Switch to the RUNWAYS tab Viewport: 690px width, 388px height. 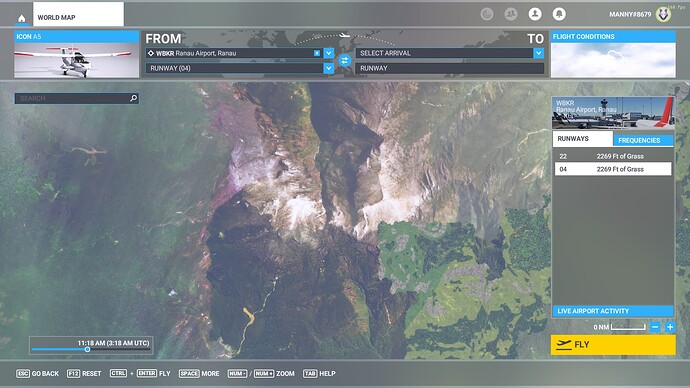coord(583,139)
